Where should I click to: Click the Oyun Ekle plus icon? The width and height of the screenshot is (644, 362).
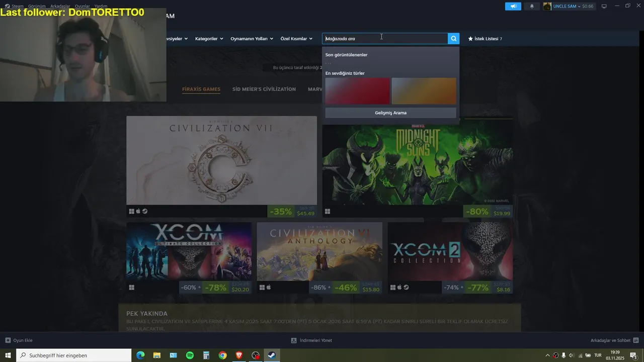click(x=8, y=340)
